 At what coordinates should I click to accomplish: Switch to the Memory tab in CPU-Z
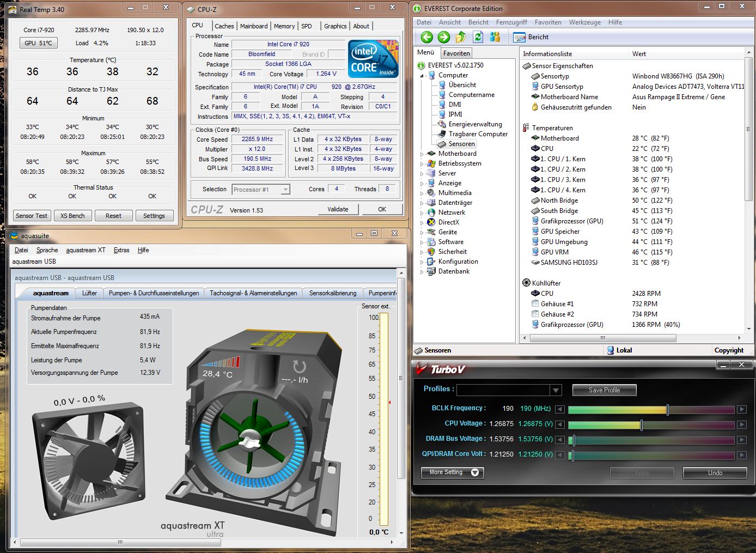coord(284,26)
